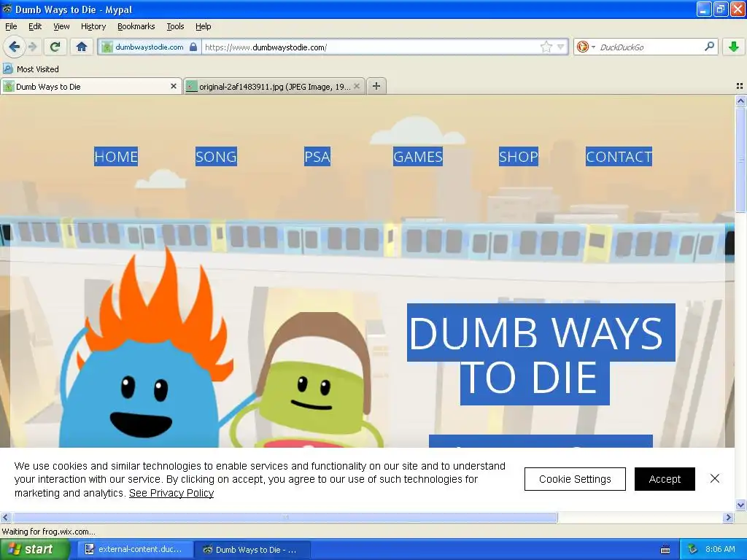Open the PSA navigation link
The width and height of the screenshot is (747, 560).
tap(317, 157)
